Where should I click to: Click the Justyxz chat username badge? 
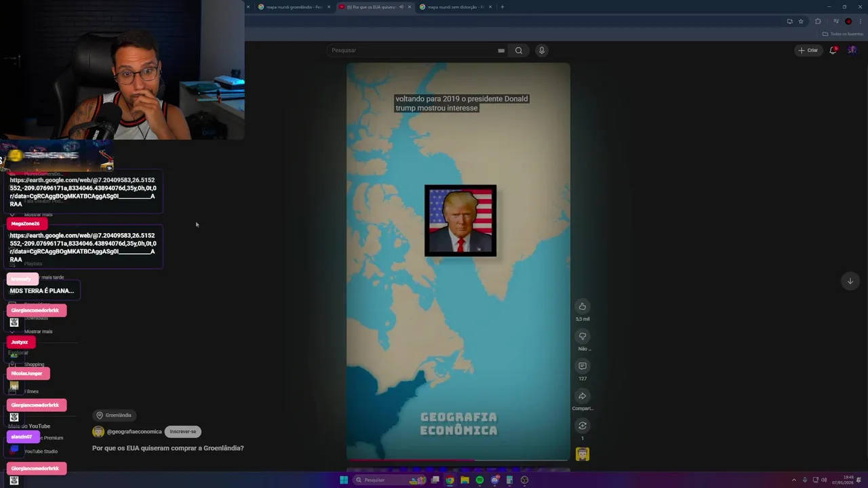20,342
